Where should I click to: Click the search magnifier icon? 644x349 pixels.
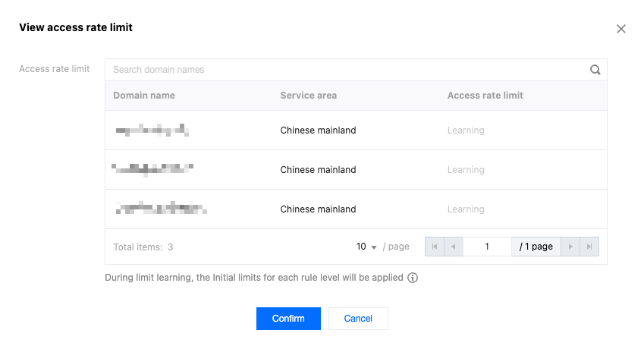tap(595, 70)
